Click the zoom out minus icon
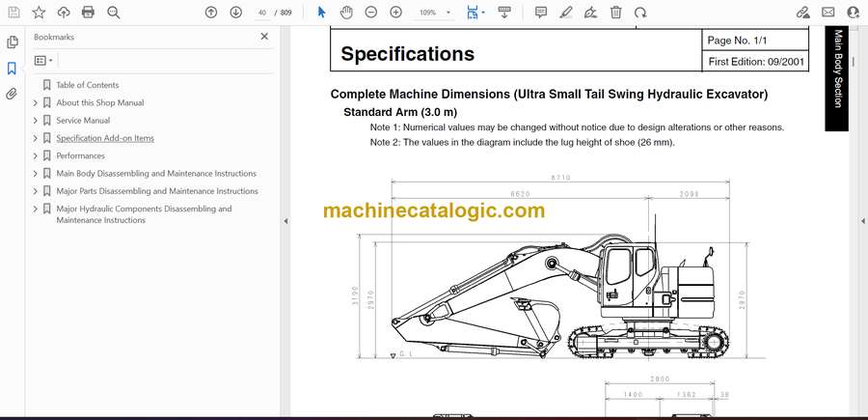Screen dimensions: 868x420 [x=370, y=13]
